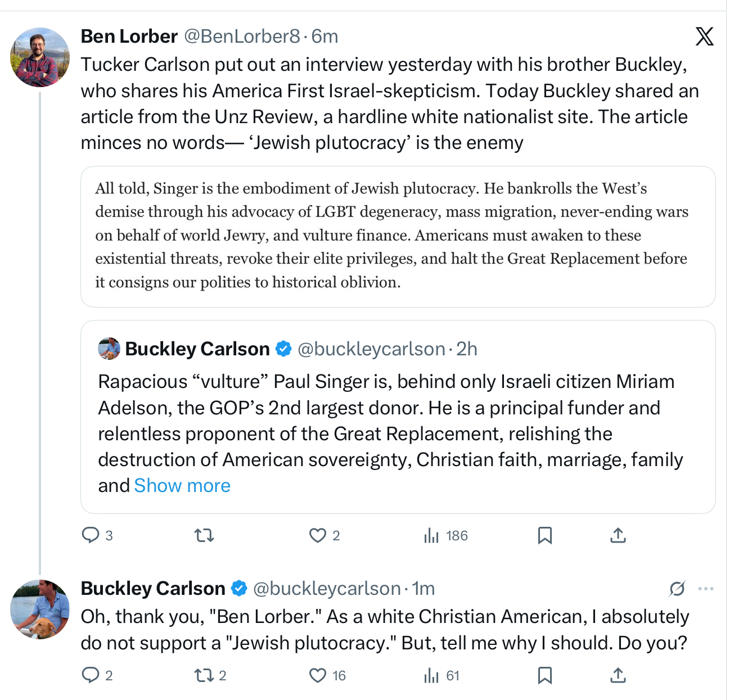
Task: Open Buckley Carlson's reply profile name
Action: (x=153, y=588)
